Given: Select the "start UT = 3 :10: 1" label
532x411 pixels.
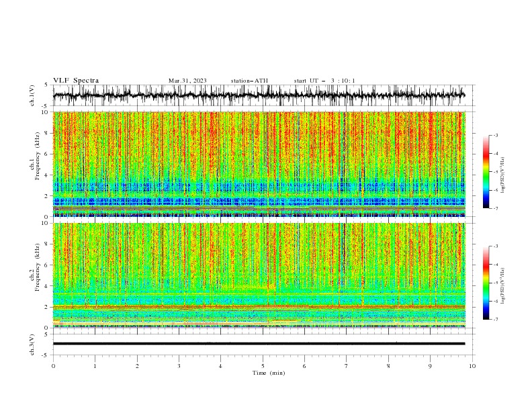Looking at the screenshot, I should tap(324, 81).
